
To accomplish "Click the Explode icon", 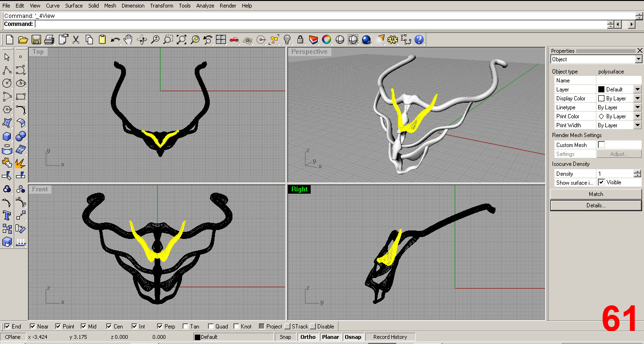I will [x=20, y=163].
